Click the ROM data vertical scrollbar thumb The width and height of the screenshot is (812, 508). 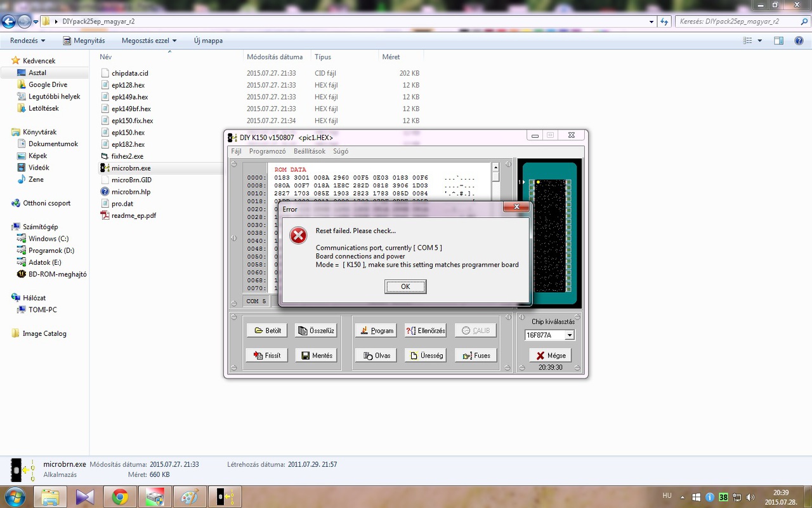[495, 176]
